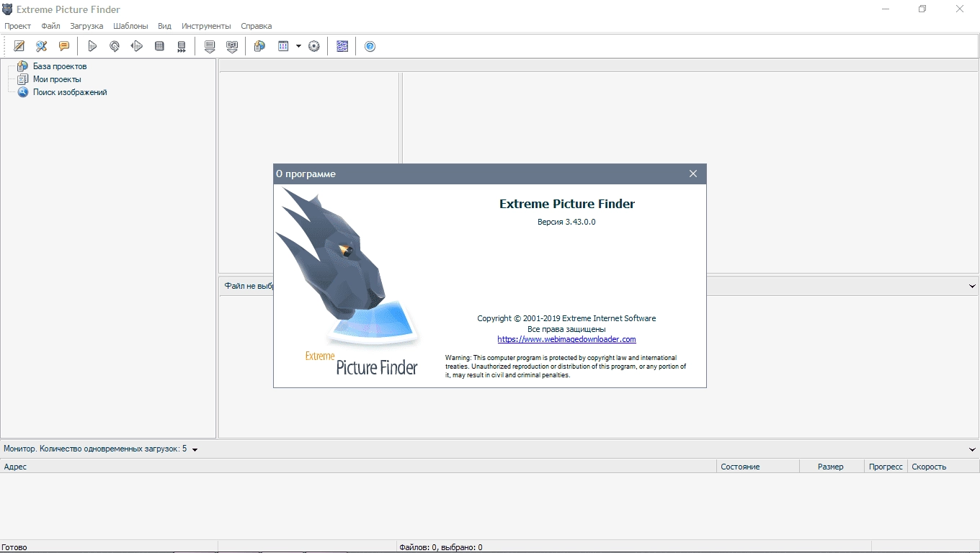Open the Вид menu
980x553 pixels.
click(164, 26)
